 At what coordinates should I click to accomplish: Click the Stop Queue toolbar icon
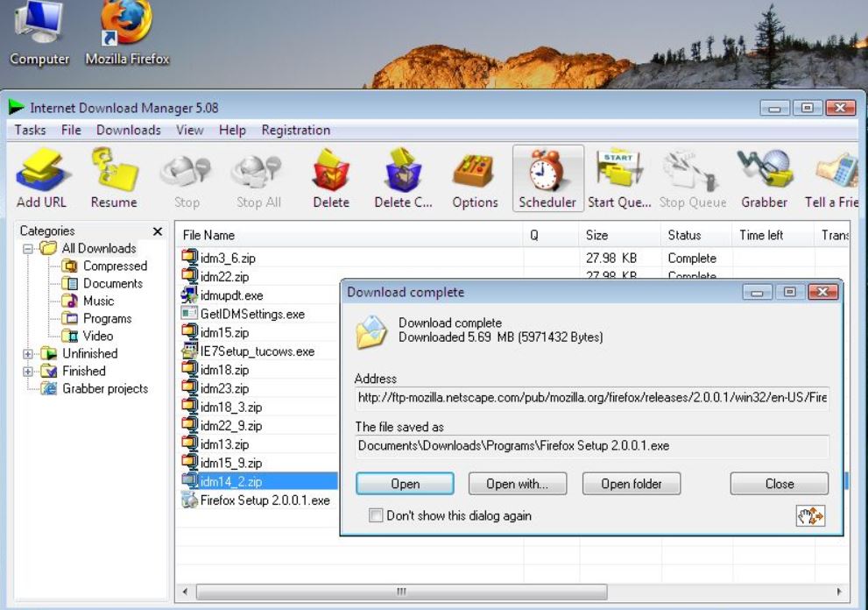[692, 171]
